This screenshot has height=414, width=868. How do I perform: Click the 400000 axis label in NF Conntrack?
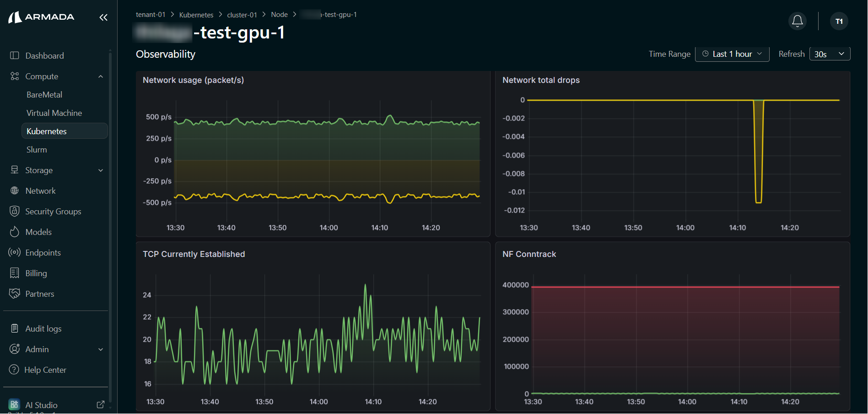tap(516, 285)
